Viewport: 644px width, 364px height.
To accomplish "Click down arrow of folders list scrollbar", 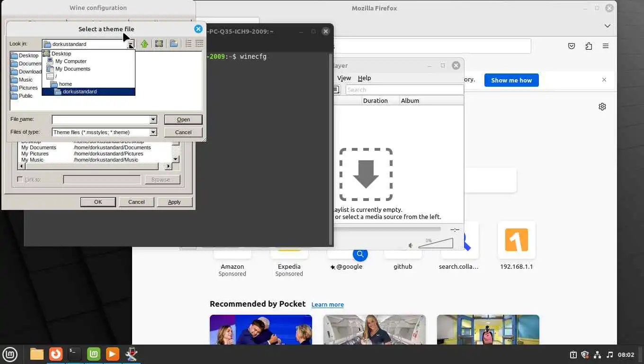I will click(x=176, y=159).
